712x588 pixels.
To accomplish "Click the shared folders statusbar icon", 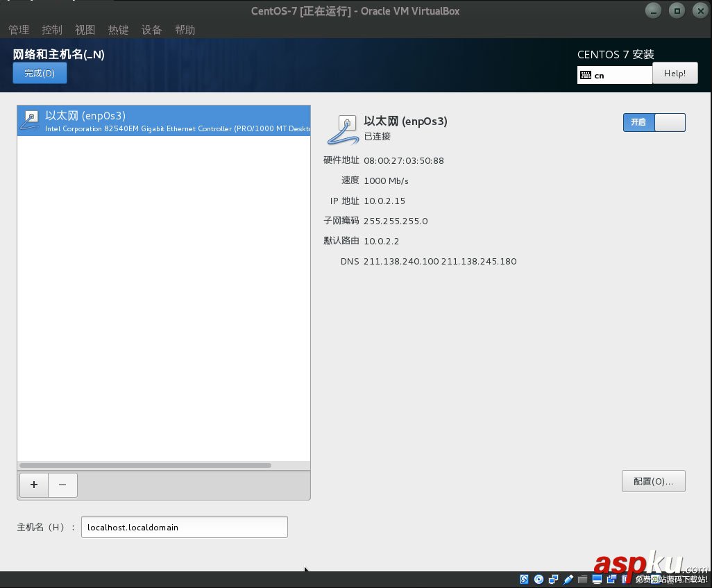I will click(x=582, y=579).
